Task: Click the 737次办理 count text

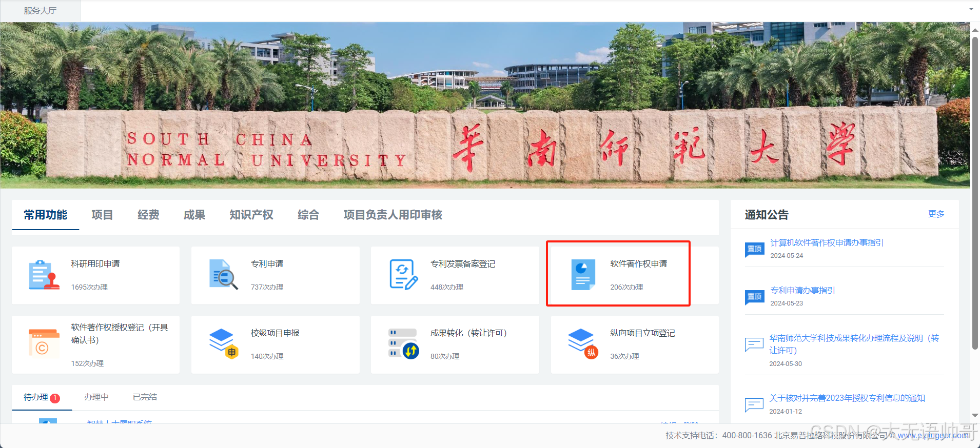Action: tap(267, 287)
